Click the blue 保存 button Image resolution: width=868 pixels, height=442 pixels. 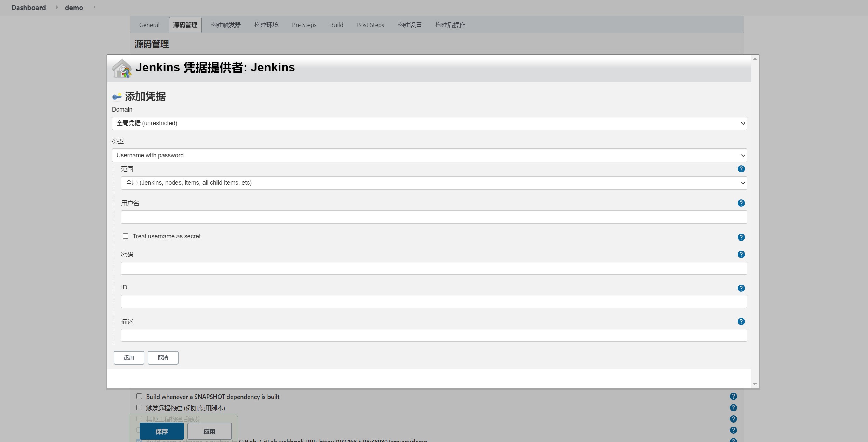[162, 431]
